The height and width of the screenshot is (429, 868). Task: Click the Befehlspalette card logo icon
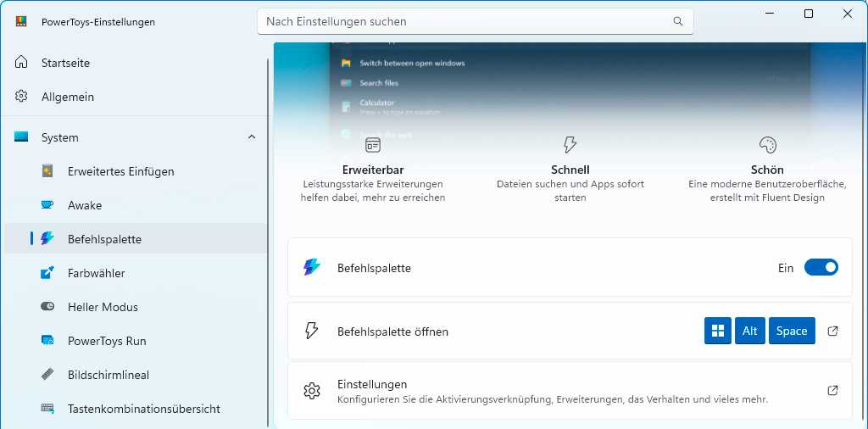point(312,267)
